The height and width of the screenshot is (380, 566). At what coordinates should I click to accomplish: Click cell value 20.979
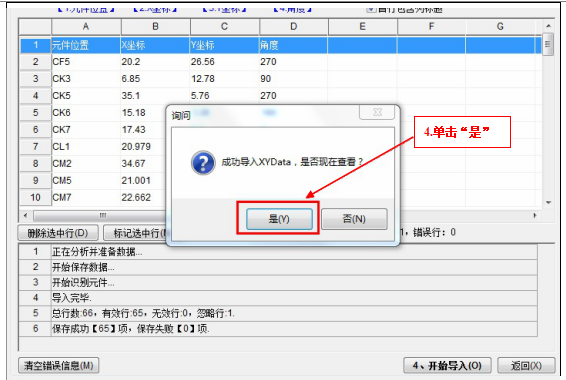coord(143,147)
